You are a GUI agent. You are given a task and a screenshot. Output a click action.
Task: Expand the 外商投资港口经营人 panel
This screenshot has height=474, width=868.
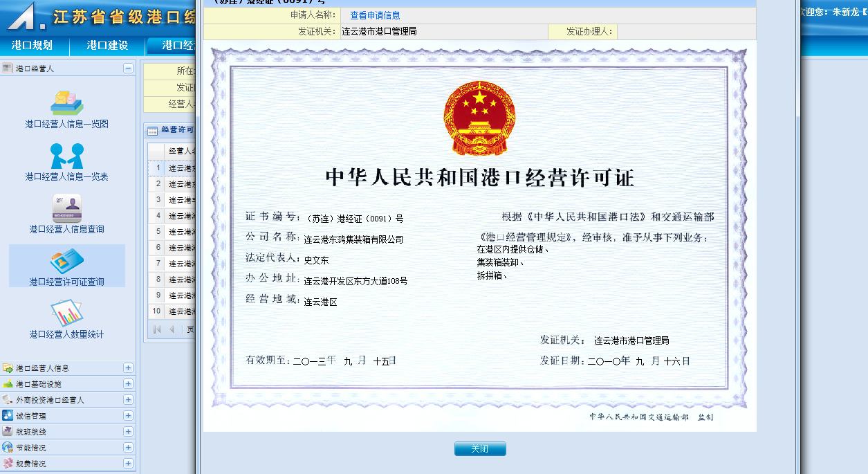pyautogui.click(x=128, y=400)
